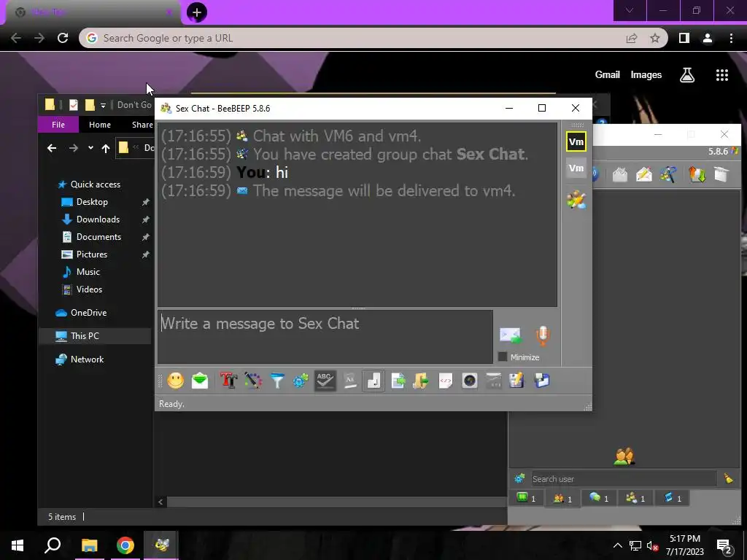Click the code snippet tag icon
Screen dimensions: 747x560
click(x=446, y=381)
